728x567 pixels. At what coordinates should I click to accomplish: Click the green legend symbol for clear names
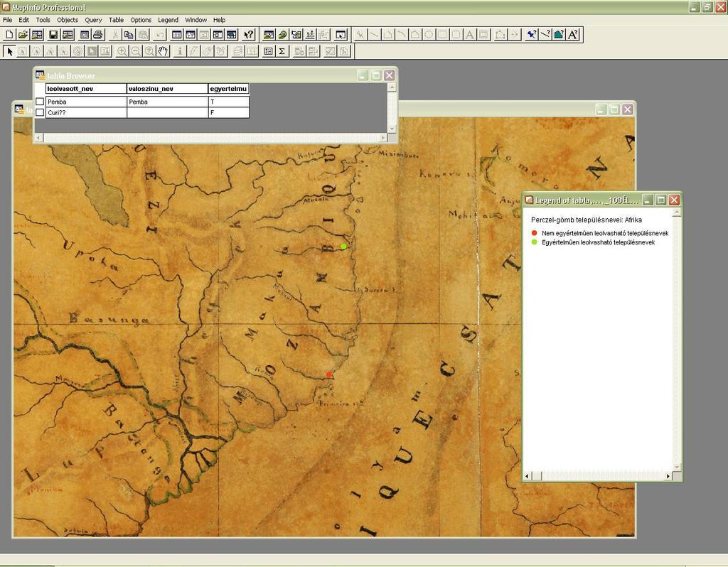click(x=535, y=242)
